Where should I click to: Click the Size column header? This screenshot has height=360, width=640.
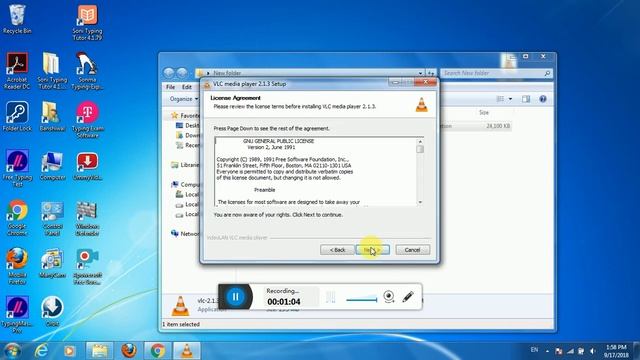pyautogui.click(x=484, y=112)
